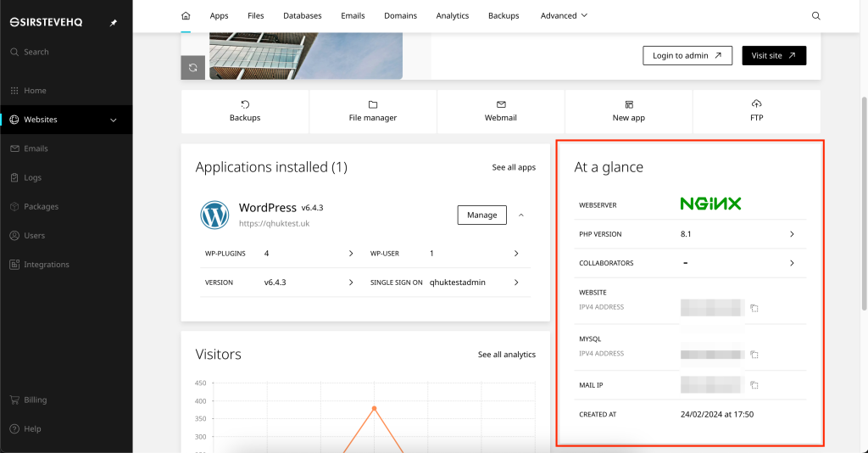Click the qhuktestadmin sign-on value
This screenshot has height=453, width=868.
coord(457,282)
